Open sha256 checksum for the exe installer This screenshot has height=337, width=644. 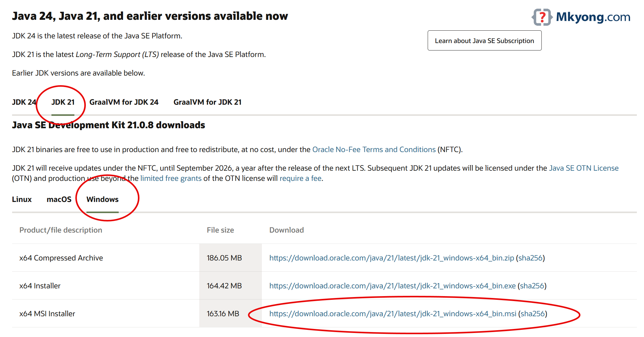pyautogui.click(x=532, y=286)
